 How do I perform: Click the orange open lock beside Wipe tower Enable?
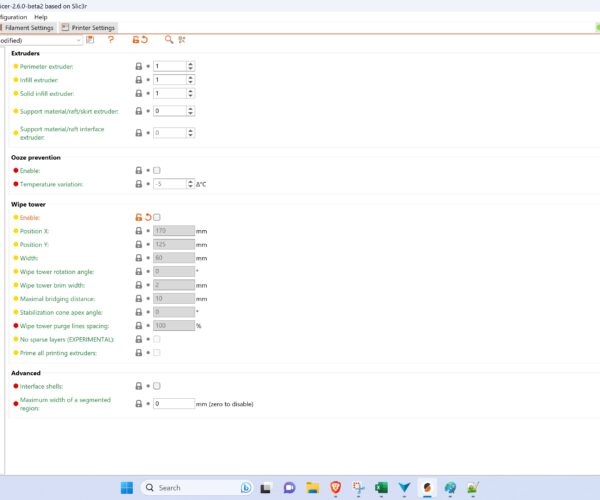pos(139,217)
